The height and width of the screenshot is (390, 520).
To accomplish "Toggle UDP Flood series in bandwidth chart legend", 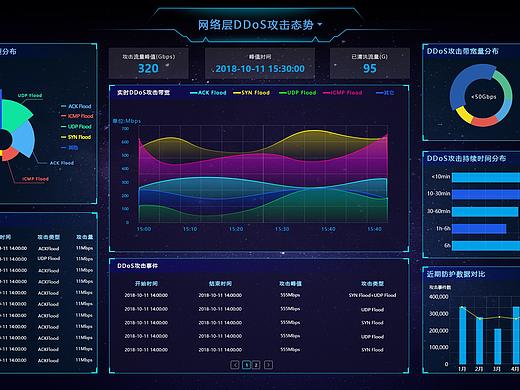I will tap(297, 93).
